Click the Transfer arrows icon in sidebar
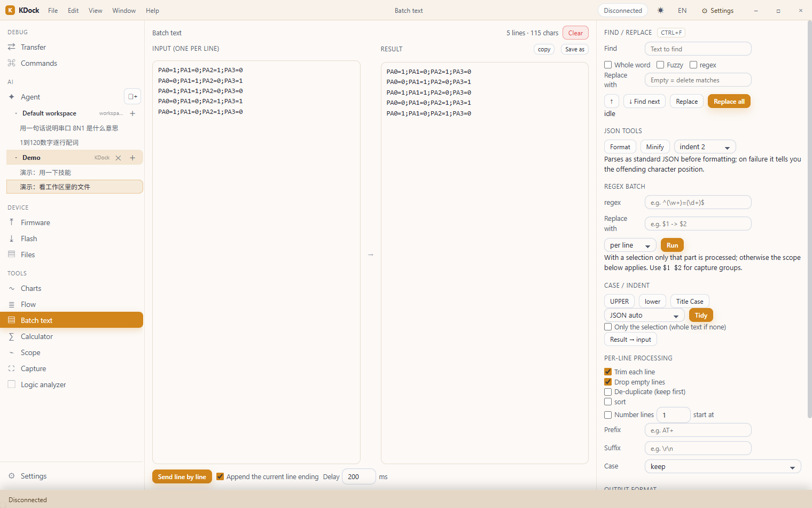The height and width of the screenshot is (508, 812). 11,47
